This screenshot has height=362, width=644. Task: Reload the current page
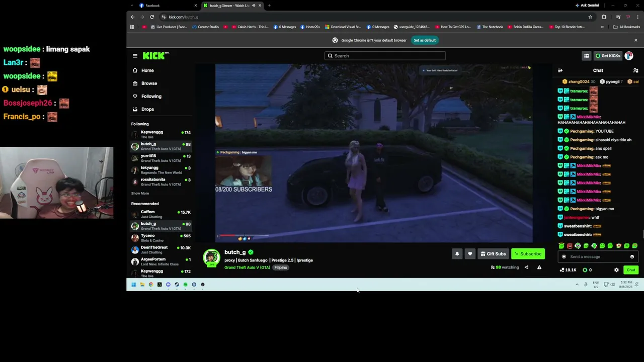point(152,17)
